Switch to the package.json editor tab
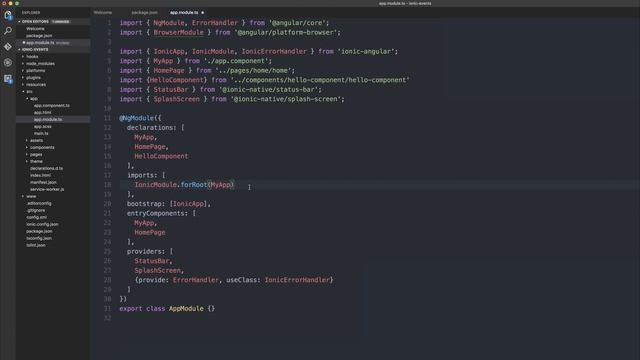Screen dimensions: 640x360 144,13
